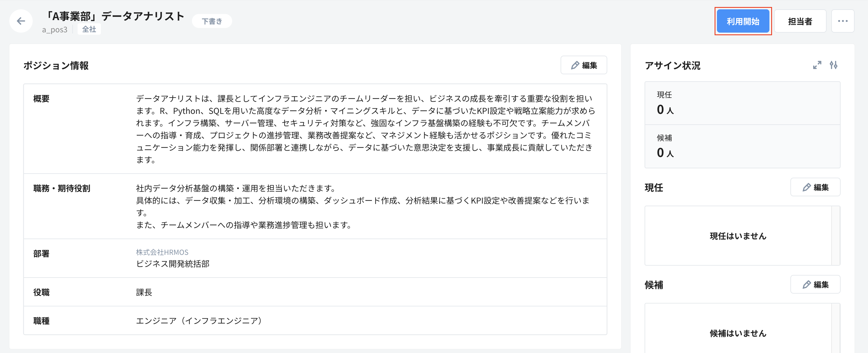Open the filter settings icon in アサイン状況
The image size is (868, 353).
[834, 66]
